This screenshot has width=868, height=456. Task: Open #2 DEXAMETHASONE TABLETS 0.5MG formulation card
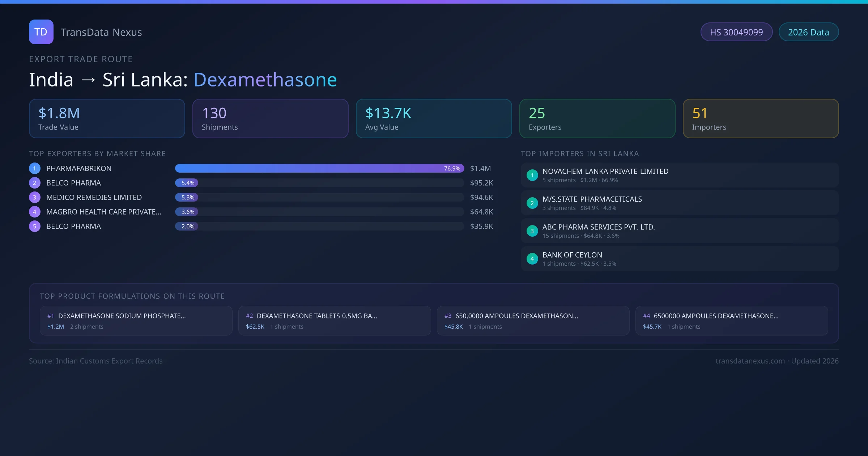point(335,321)
